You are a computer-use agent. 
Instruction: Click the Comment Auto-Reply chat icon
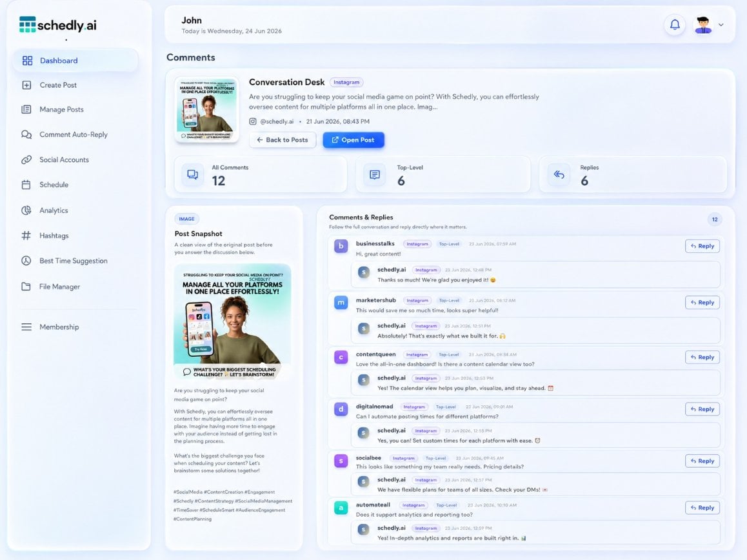(x=26, y=134)
